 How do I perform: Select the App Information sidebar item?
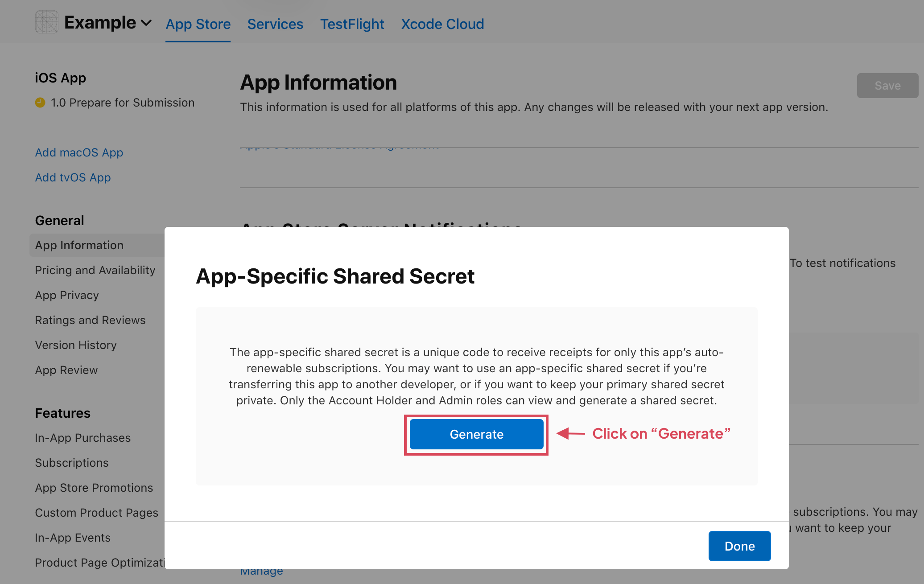click(79, 245)
